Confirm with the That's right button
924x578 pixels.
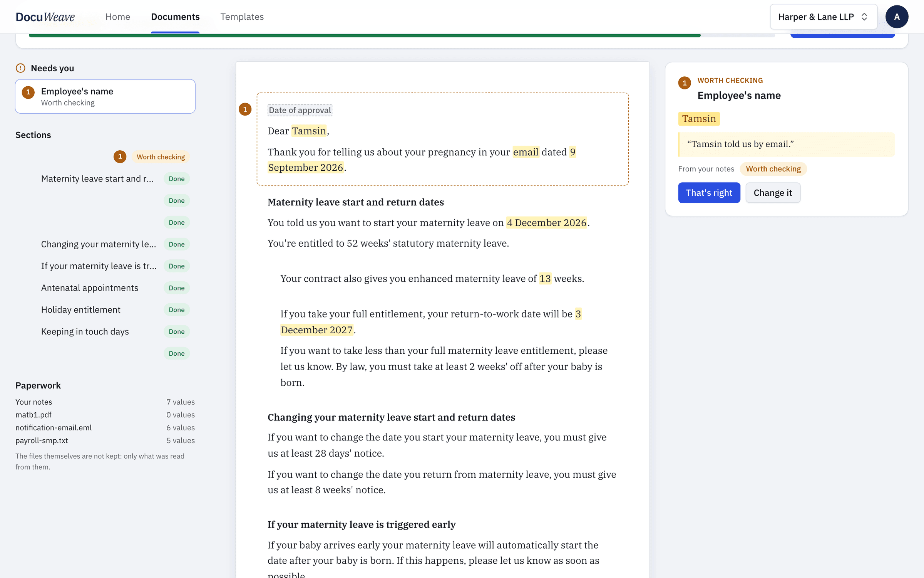point(709,193)
